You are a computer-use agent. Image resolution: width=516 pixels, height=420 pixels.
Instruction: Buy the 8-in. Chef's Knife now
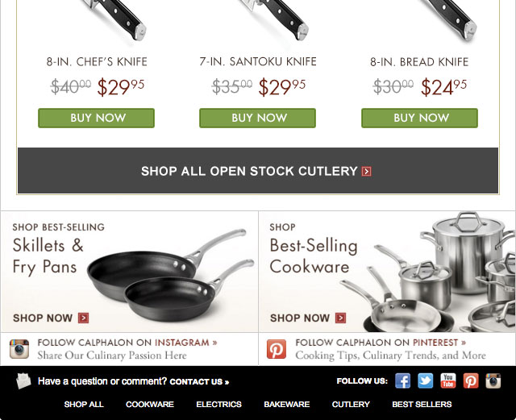97,118
